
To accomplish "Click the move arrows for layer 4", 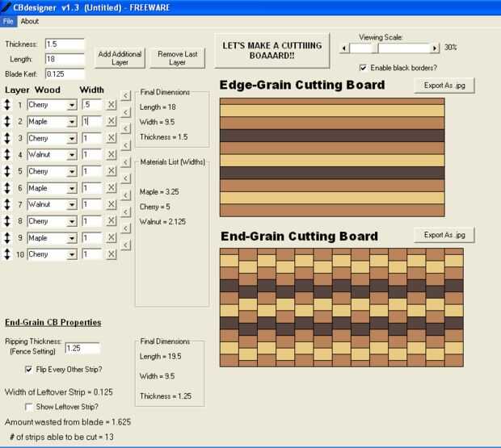I will tap(7, 155).
